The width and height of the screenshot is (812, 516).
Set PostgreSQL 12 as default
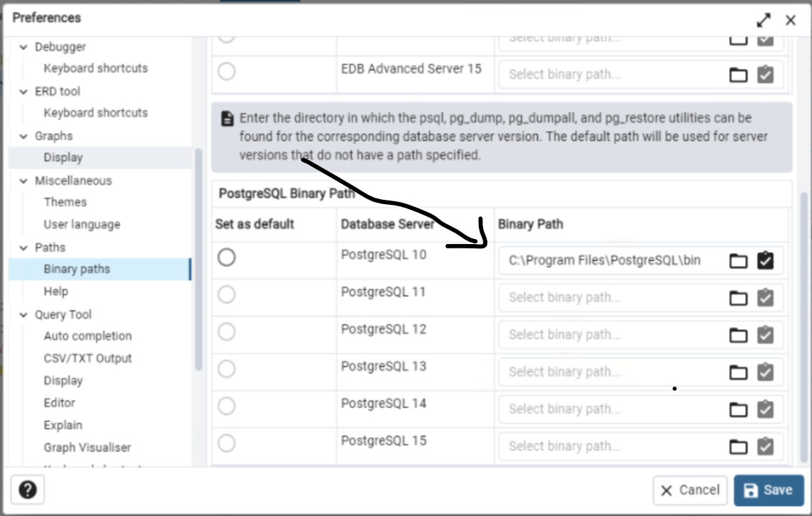(226, 332)
